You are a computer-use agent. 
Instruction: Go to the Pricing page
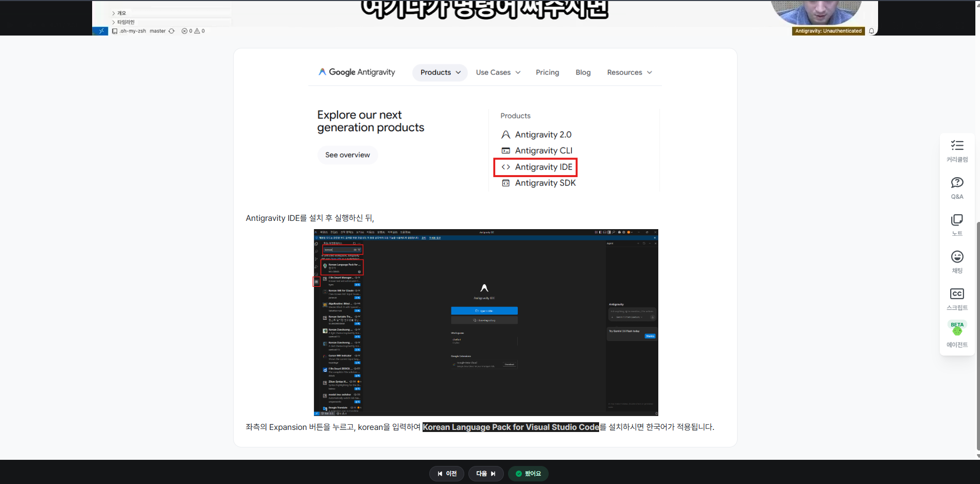point(547,73)
